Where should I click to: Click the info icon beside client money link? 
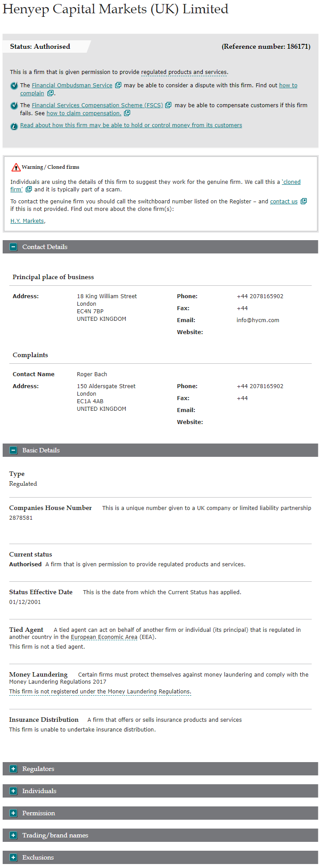14,126
